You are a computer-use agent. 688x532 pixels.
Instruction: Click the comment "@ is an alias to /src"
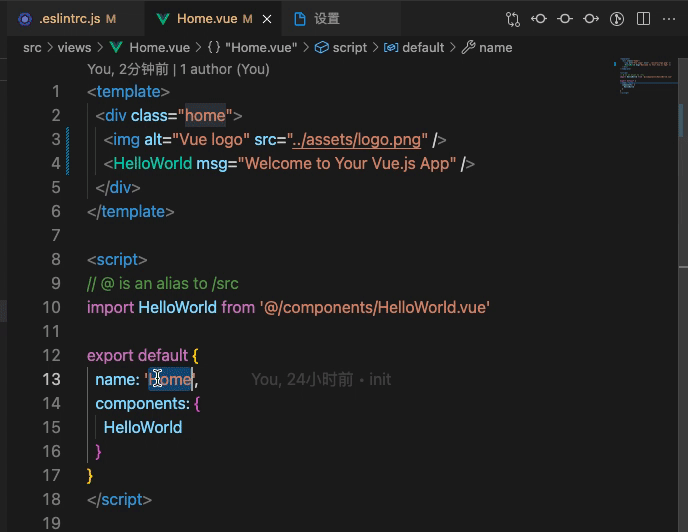[169, 284]
